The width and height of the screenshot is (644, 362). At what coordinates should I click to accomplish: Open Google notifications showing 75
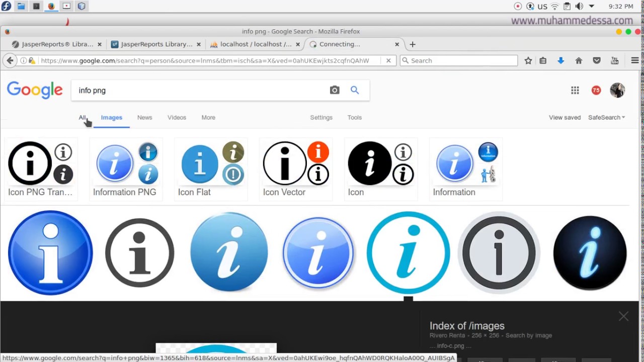pyautogui.click(x=596, y=90)
